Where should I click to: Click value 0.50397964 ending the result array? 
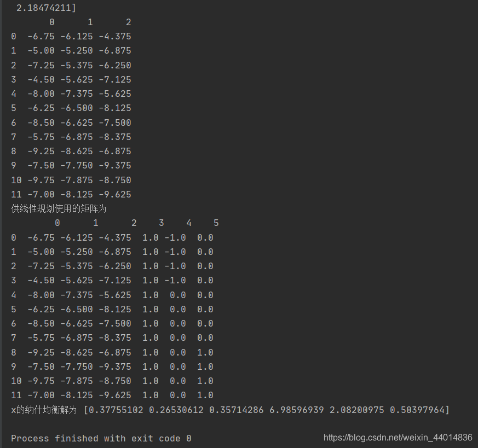(417, 410)
